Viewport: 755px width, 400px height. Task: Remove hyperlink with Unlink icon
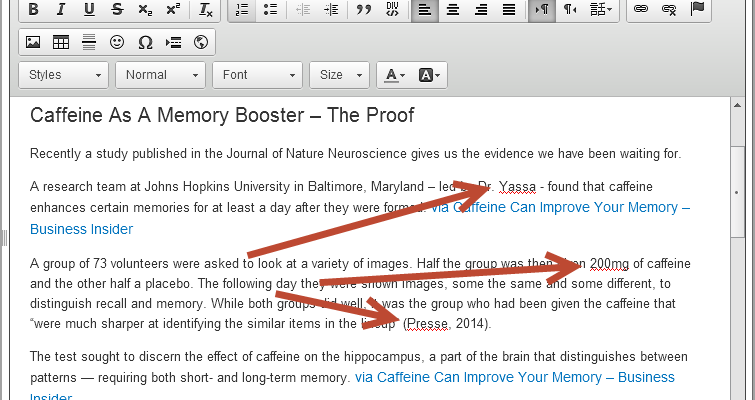click(x=669, y=9)
